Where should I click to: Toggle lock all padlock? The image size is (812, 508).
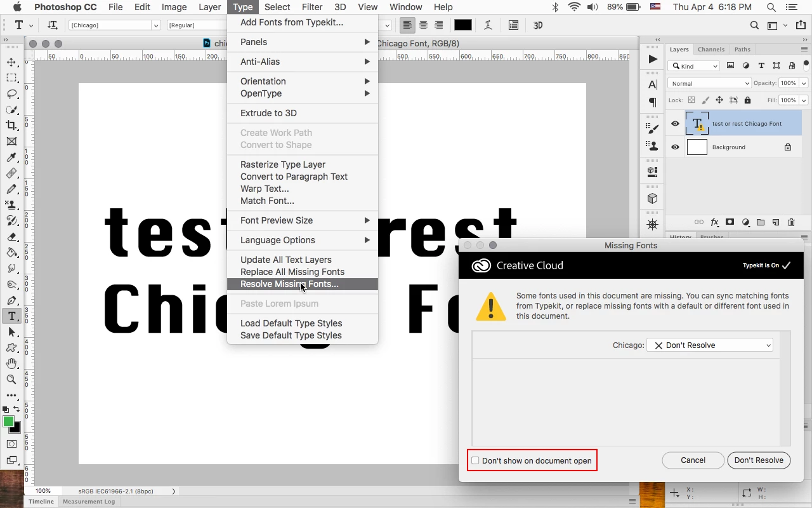(x=747, y=100)
